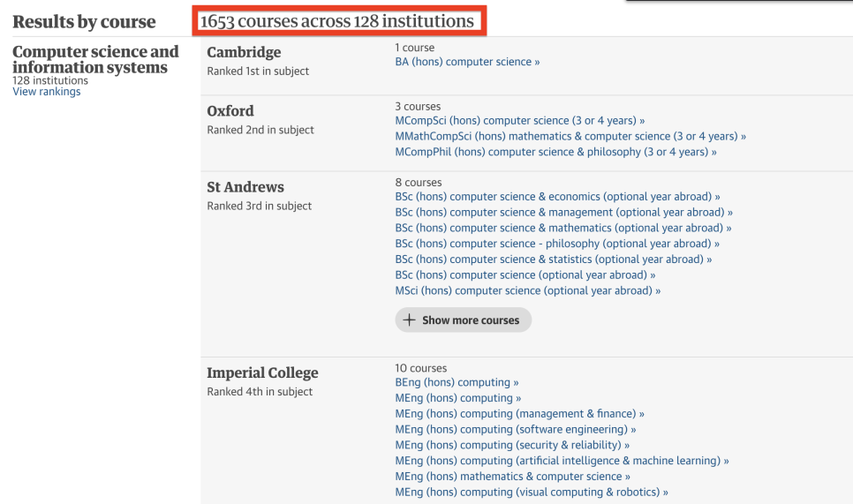Click the plus icon on Show more courses
853x504 pixels.
[409, 320]
